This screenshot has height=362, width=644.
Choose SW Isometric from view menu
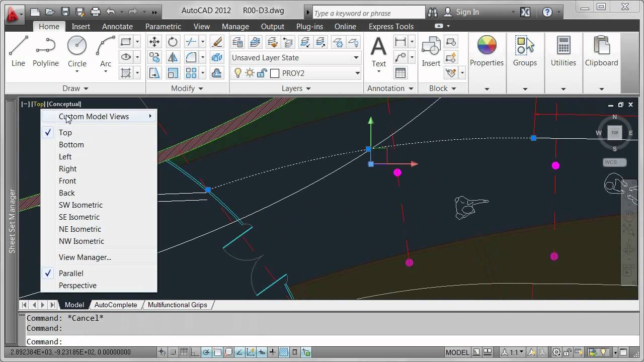pyautogui.click(x=80, y=205)
